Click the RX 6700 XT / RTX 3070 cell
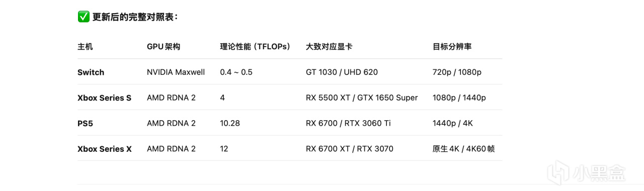 (x=350, y=149)
